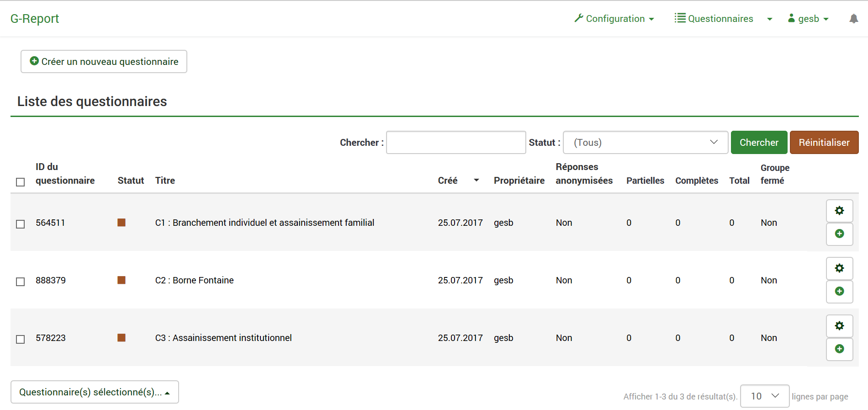Focus the Chercher search input field

[455, 143]
